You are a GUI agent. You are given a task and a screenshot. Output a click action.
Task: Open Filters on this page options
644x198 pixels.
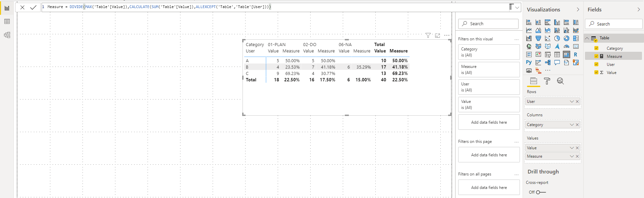pos(517,142)
